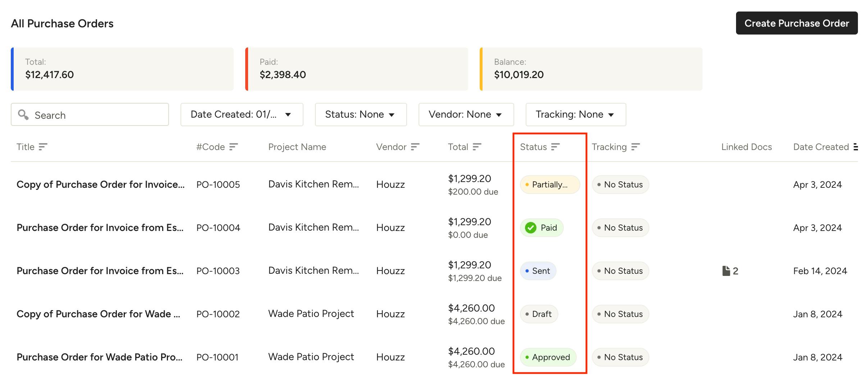Click Linked Docs column header
The image size is (868, 377).
coord(746,147)
